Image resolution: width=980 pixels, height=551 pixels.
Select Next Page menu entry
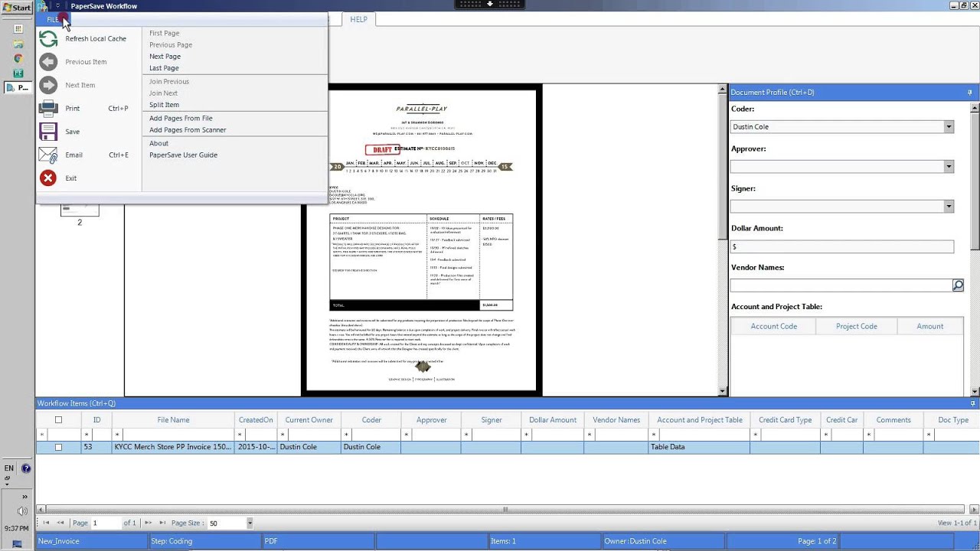point(165,57)
